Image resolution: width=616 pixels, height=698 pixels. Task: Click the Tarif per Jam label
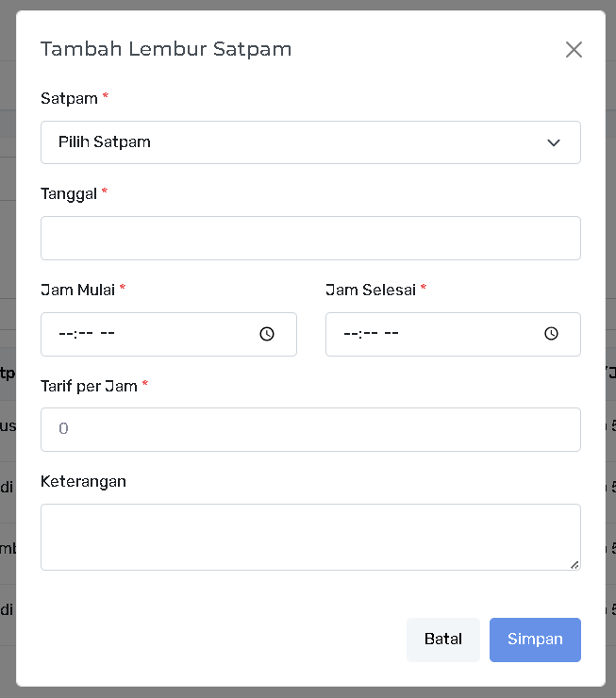(x=89, y=386)
